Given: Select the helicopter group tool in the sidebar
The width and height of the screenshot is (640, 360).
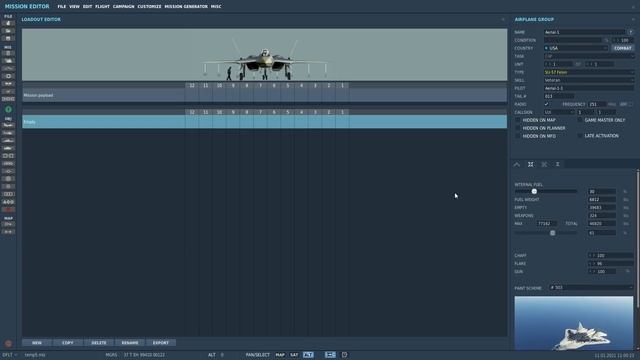Looking at the screenshot, I should (8, 133).
